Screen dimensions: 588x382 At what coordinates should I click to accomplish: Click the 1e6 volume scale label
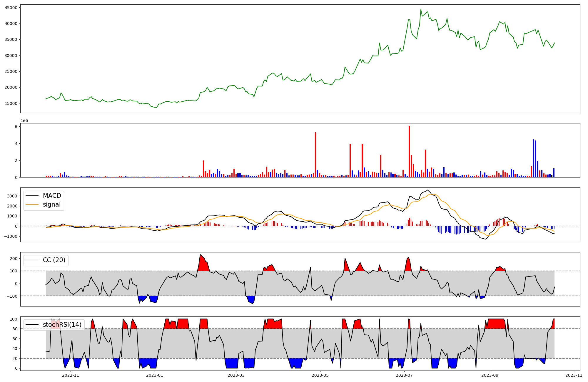[24, 120]
